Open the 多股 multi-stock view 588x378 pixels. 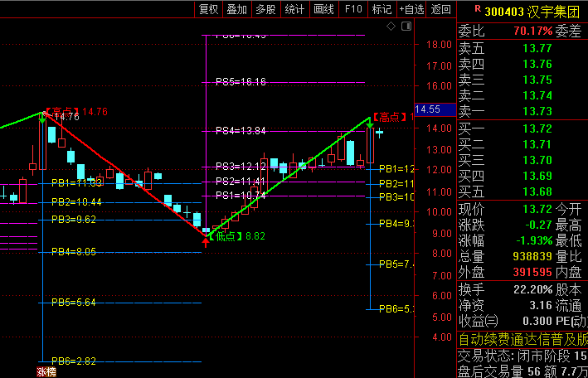[266, 9]
